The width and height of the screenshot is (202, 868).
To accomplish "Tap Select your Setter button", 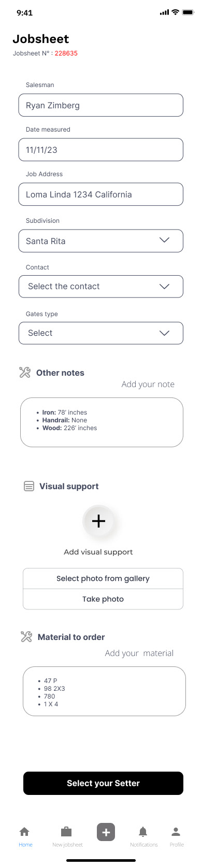I will tap(103, 783).
